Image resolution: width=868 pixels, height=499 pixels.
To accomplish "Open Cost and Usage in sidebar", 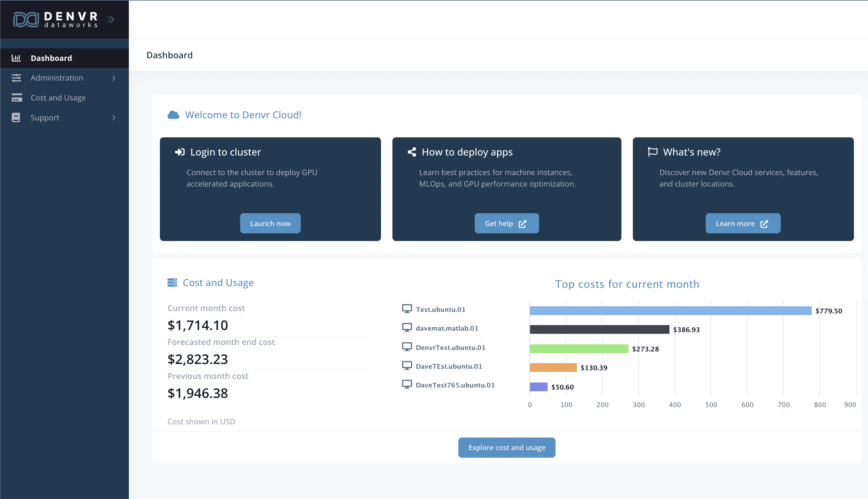I will click(x=58, y=98).
